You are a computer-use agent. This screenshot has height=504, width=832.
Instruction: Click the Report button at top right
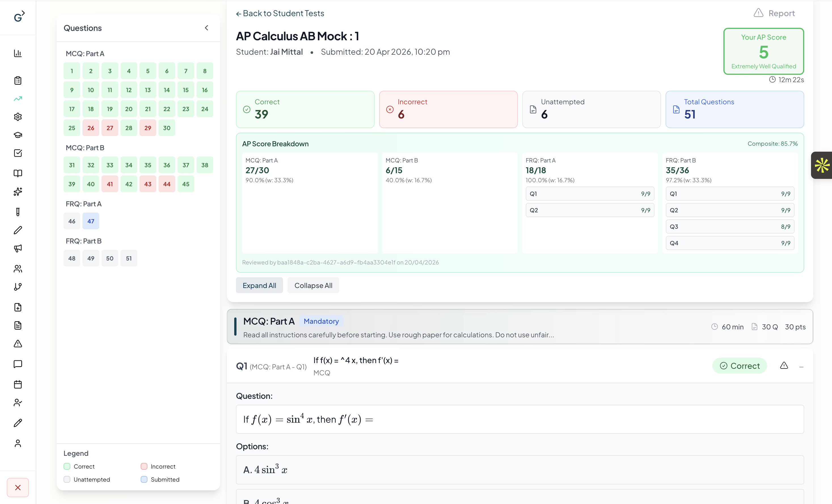point(774,14)
